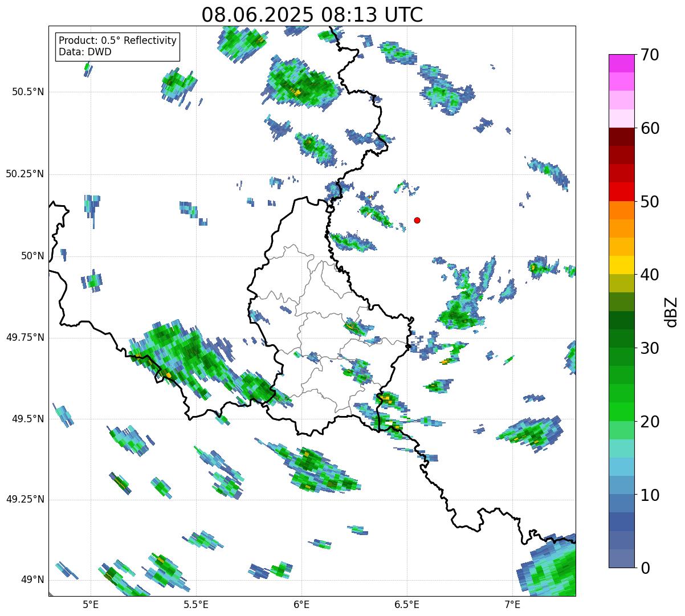Click the latitude label '49.75°N'
Viewport: 685px width, 616px height.
click(25, 337)
